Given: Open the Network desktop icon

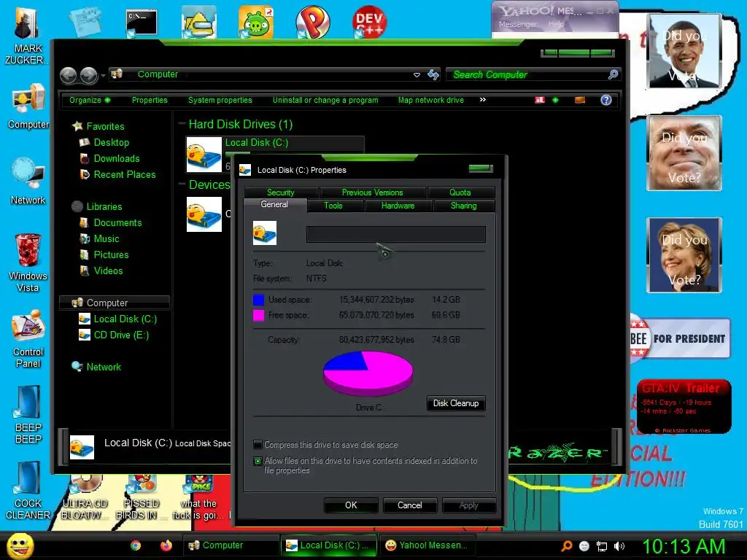Looking at the screenshot, I should pyautogui.click(x=28, y=181).
